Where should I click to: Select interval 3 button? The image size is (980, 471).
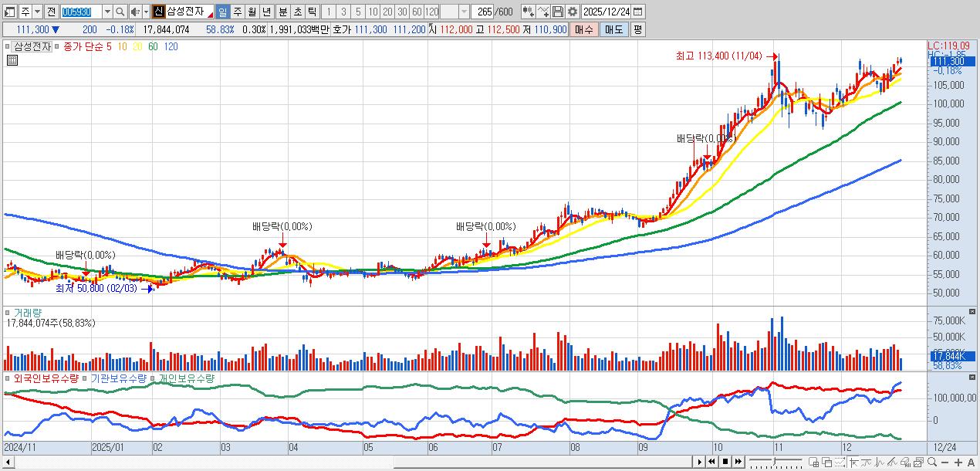[343, 12]
